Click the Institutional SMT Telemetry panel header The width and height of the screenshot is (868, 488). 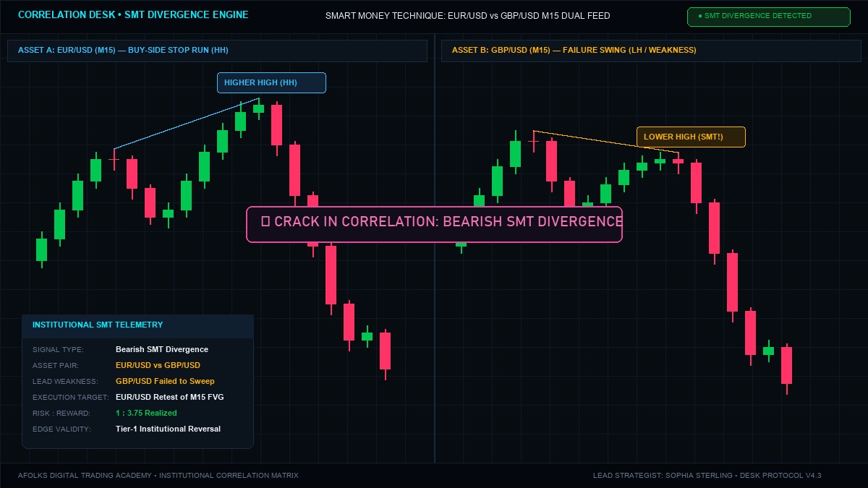coord(137,325)
